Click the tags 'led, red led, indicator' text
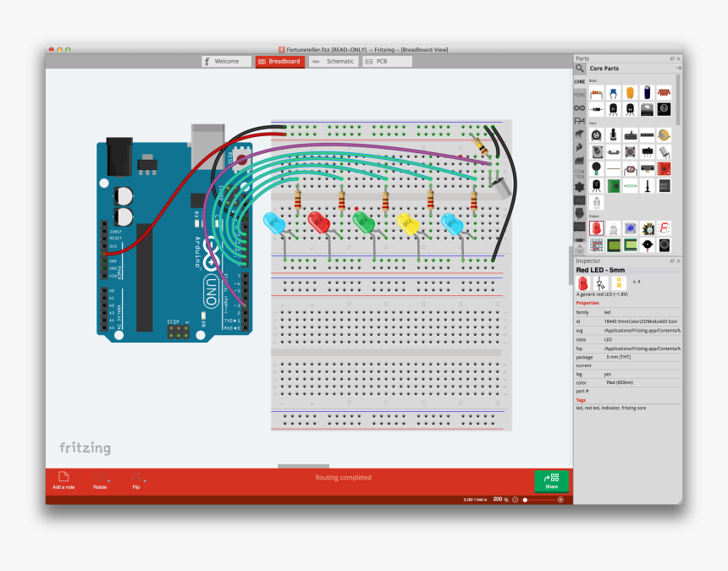Image resolution: width=728 pixels, height=571 pixels. (611, 409)
